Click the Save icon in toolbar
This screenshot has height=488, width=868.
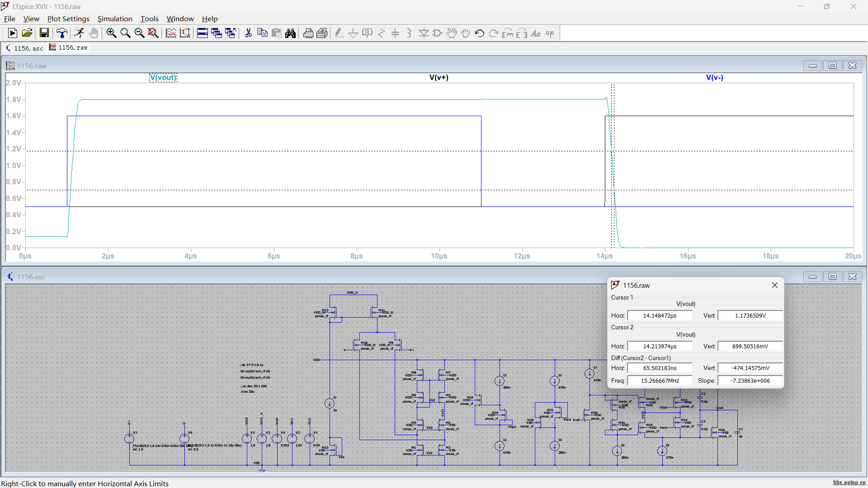point(44,33)
